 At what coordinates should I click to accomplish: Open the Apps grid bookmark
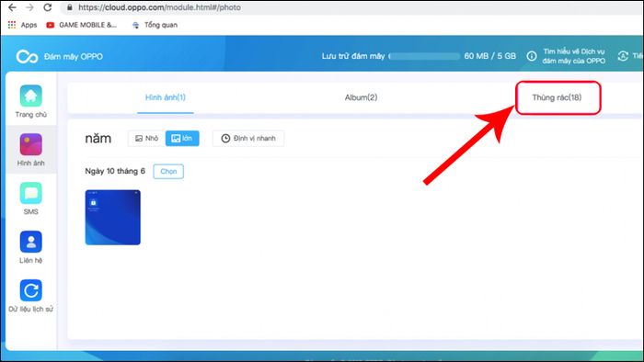pos(22,25)
